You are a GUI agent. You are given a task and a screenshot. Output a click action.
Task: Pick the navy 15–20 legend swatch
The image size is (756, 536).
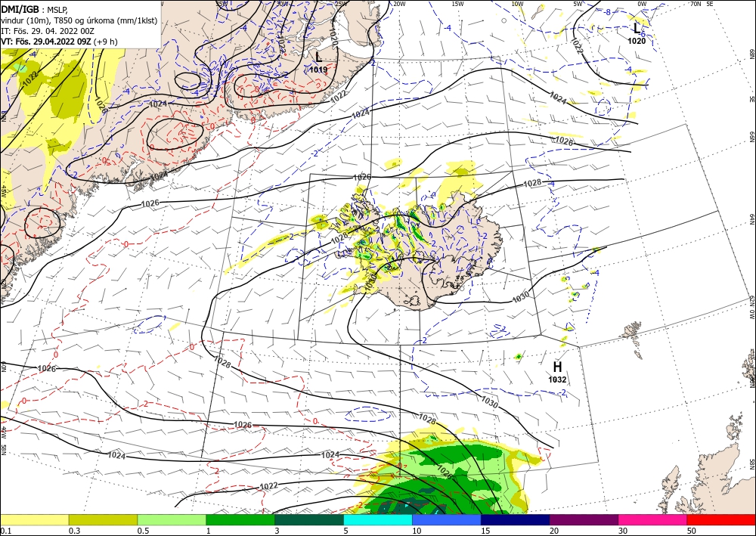(x=516, y=519)
